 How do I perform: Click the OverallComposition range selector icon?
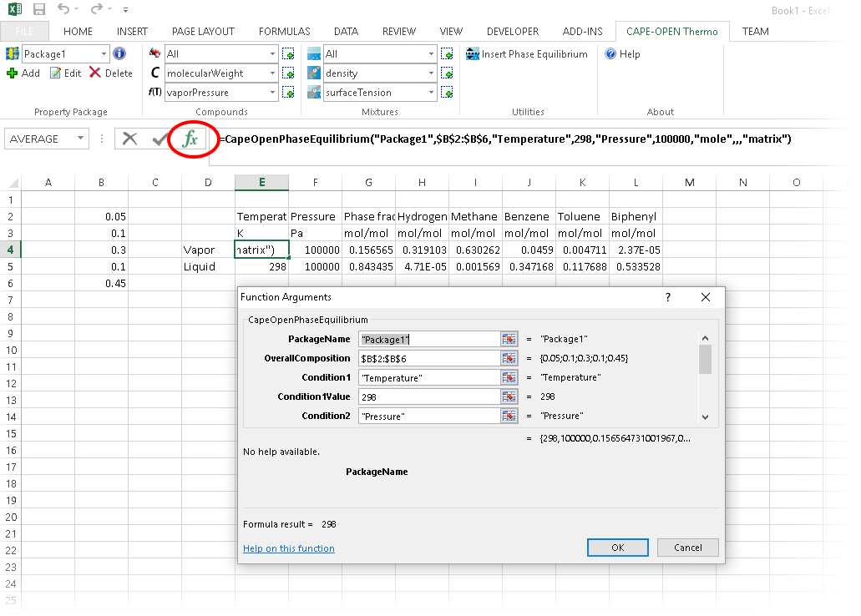coord(509,359)
